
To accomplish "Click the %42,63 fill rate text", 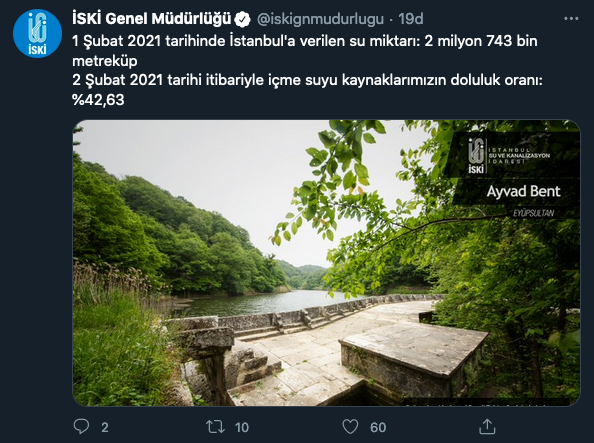I will pos(98,100).
